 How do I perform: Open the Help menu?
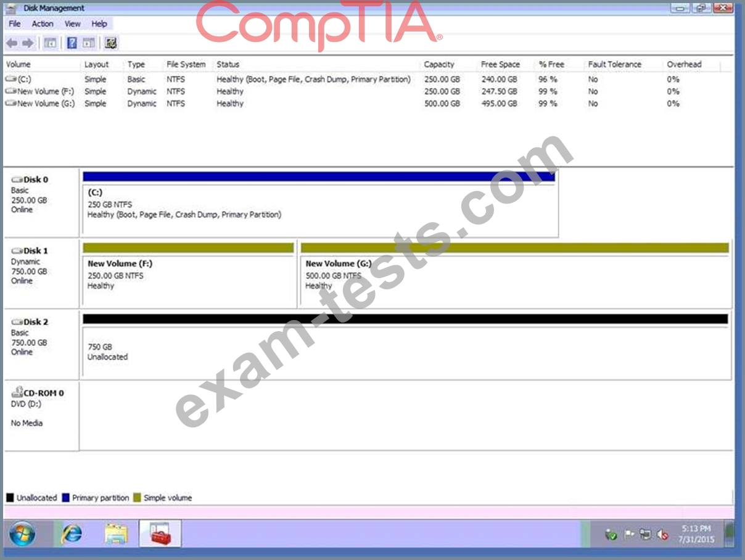(x=99, y=23)
